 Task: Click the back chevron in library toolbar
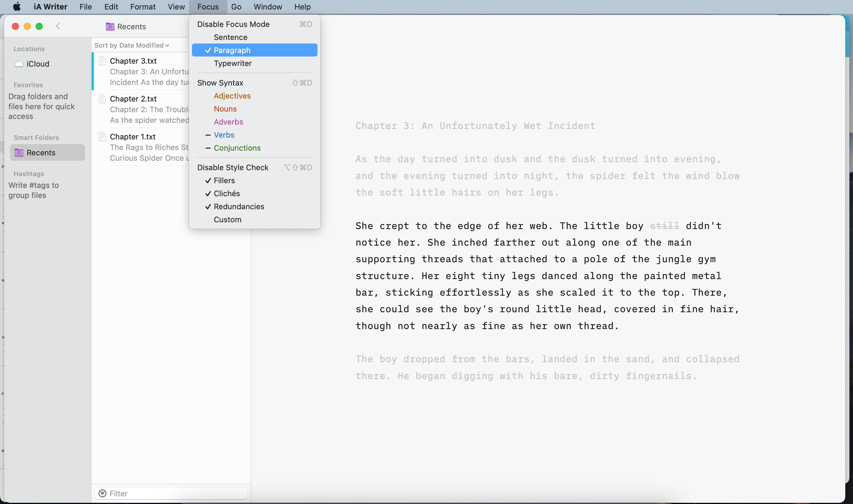click(58, 26)
